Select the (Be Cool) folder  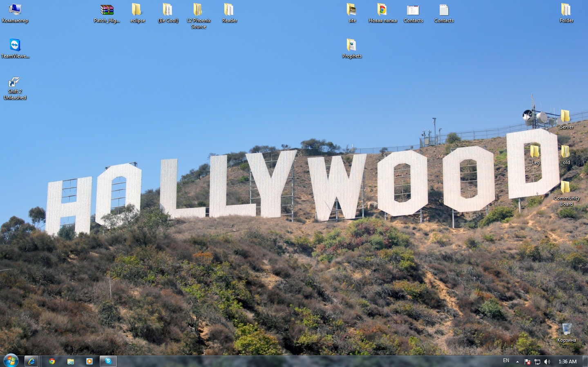168,13
